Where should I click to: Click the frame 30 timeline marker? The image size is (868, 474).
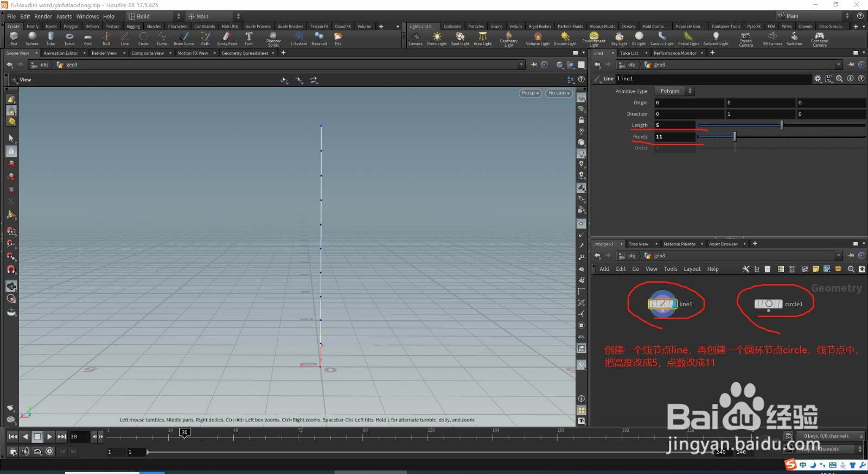pyautogui.click(x=184, y=433)
